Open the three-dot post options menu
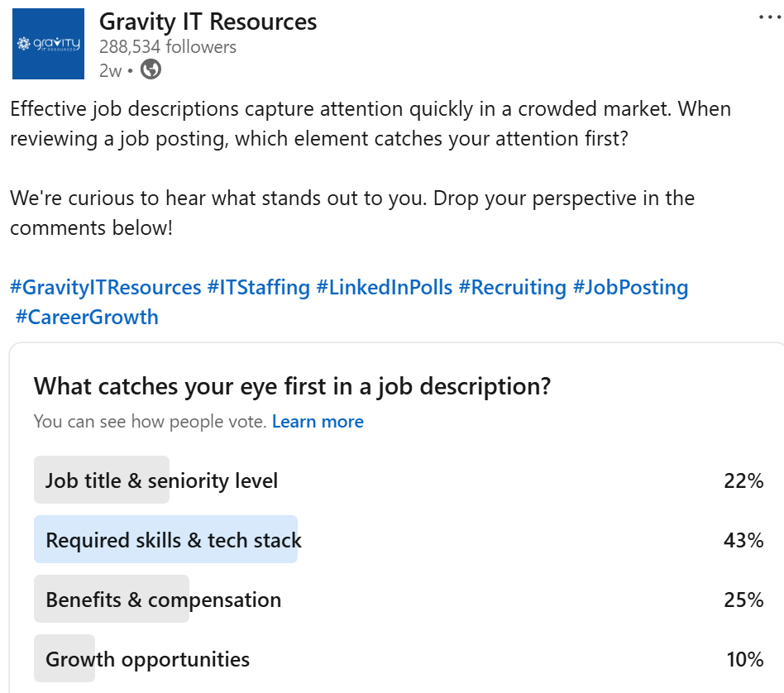Screen dimensions: 784x693 click(x=769, y=17)
